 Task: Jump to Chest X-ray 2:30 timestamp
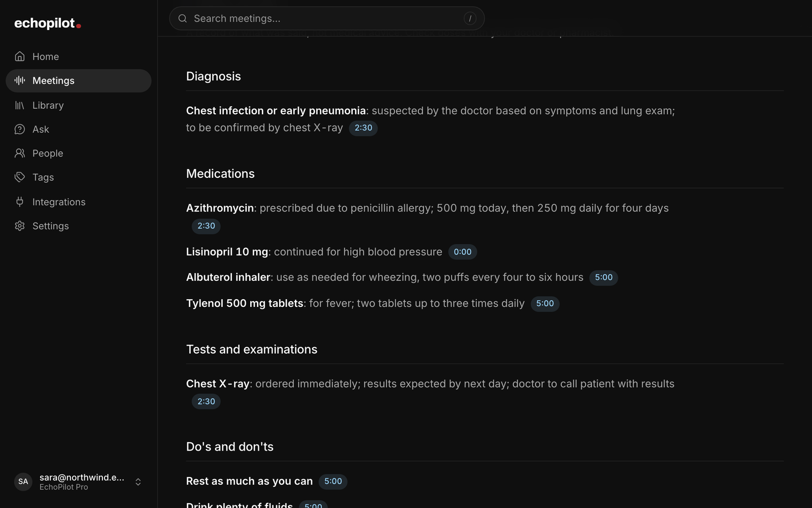pos(206,401)
